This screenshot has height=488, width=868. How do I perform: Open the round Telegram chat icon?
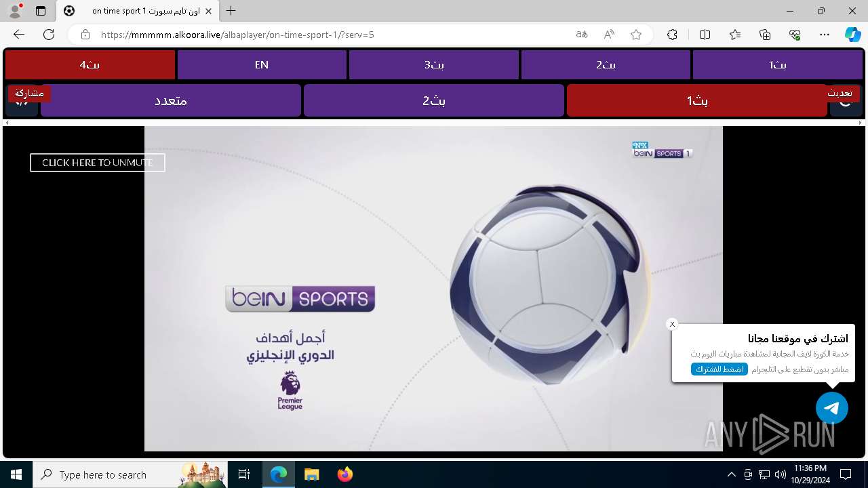(x=832, y=408)
